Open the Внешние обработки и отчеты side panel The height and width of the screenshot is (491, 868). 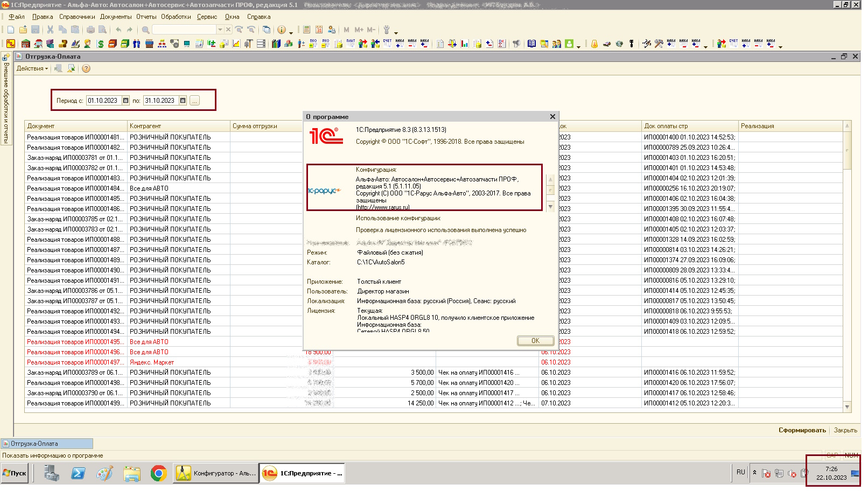pyautogui.click(x=6, y=100)
